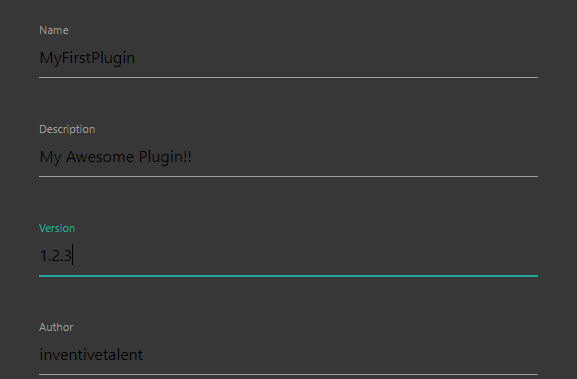This screenshot has height=379, width=577.
Task: Click the teal underline of Version field
Action: click(x=288, y=276)
